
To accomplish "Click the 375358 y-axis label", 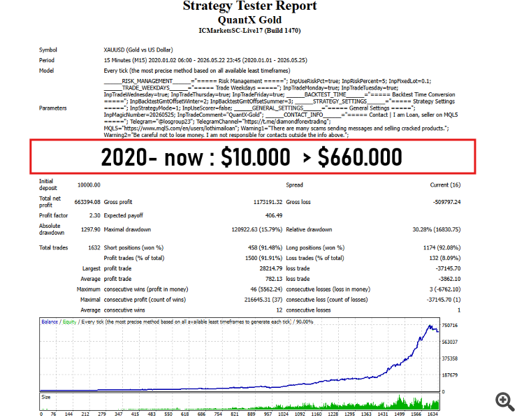I will 449,359.
